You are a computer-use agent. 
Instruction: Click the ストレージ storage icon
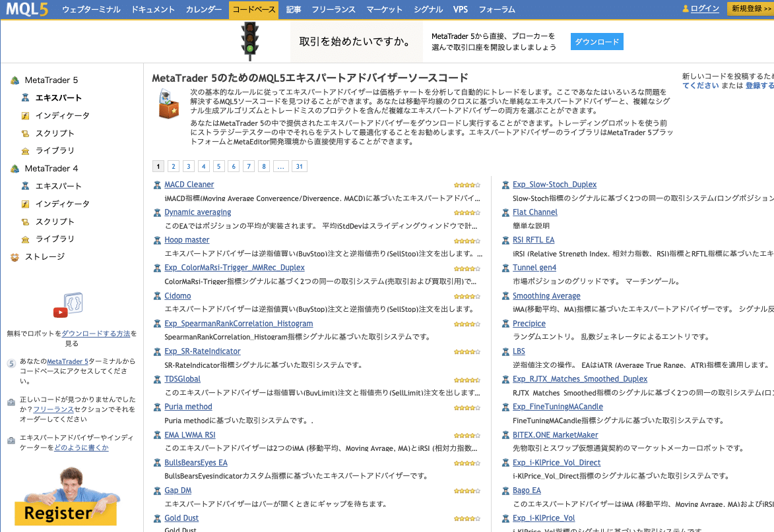click(x=15, y=257)
